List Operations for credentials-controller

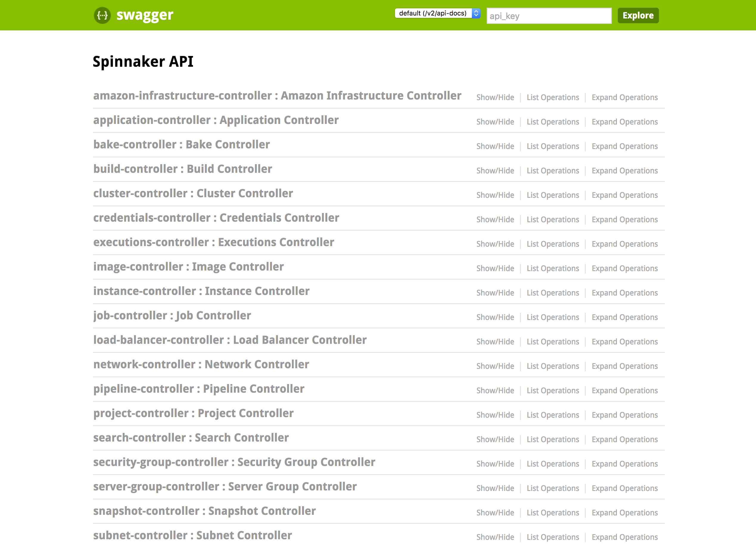(x=553, y=220)
